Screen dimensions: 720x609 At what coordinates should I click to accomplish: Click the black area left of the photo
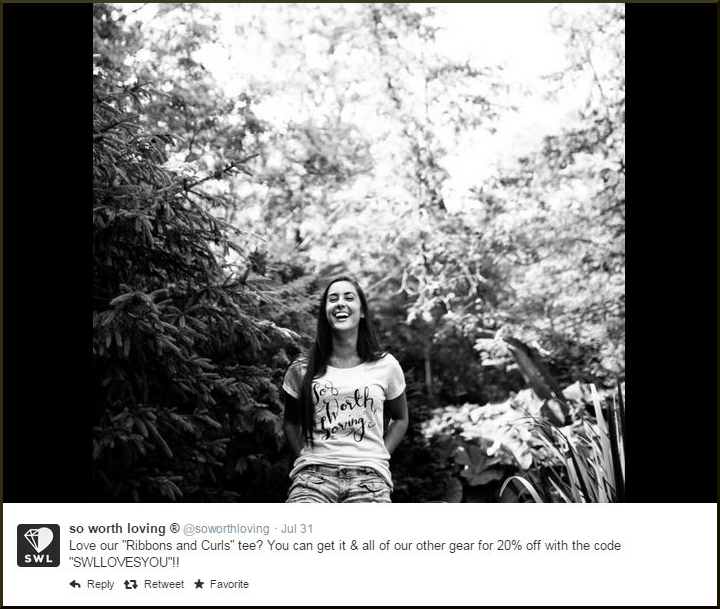(48, 253)
